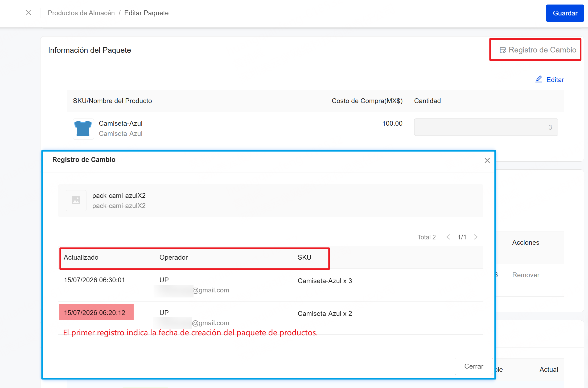Click the 100.00 purchase cost value
This screenshot has width=588, height=388.
click(392, 123)
